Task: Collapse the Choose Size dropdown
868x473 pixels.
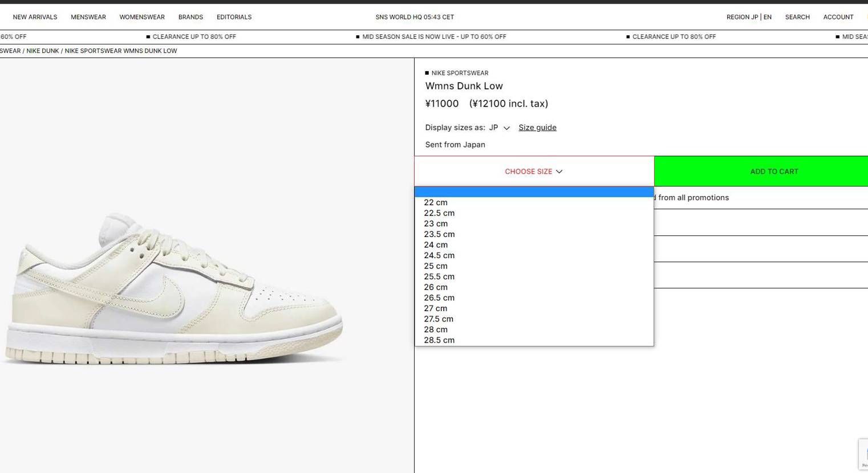Action: pos(534,172)
